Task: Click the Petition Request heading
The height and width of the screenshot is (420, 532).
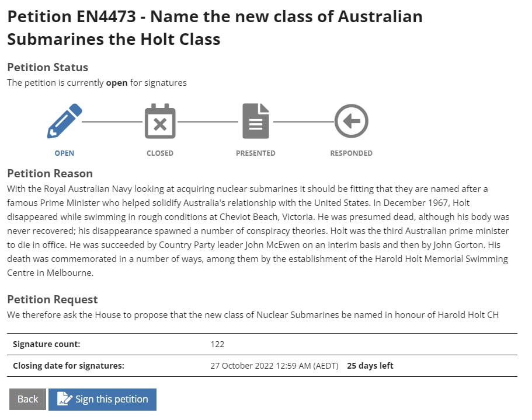Action: [x=52, y=299]
